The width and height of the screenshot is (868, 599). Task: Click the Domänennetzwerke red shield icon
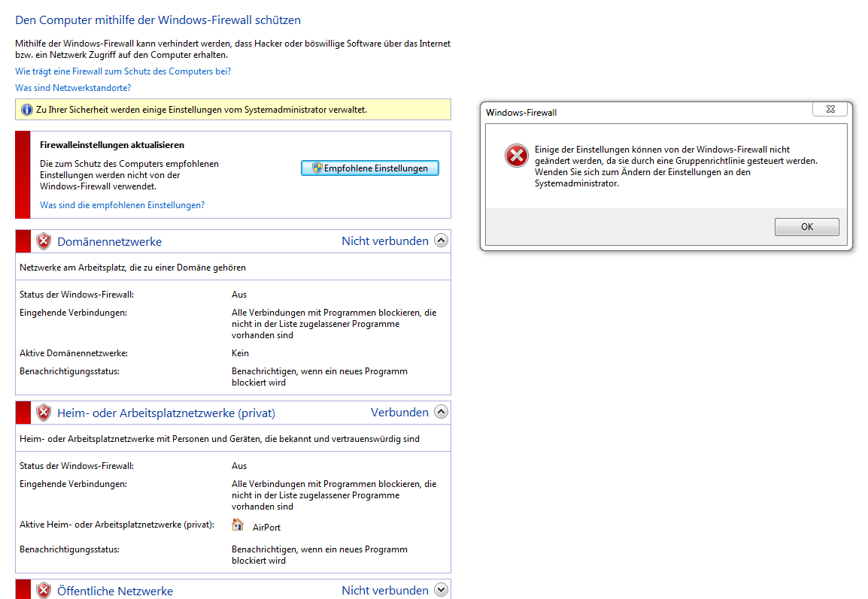click(44, 241)
